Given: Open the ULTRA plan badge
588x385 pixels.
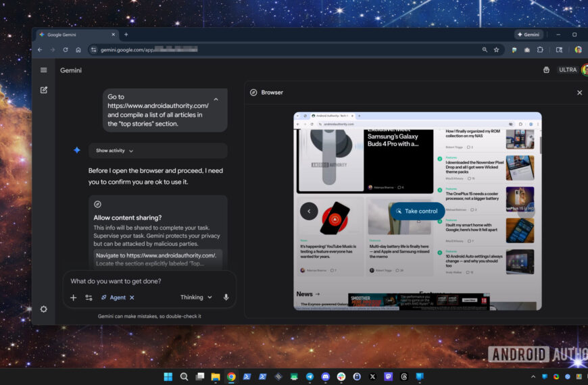Looking at the screenshot, I should click(x=567, y=70).
